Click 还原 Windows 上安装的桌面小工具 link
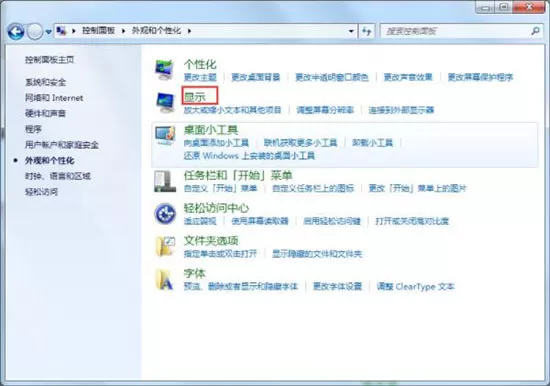This screenshot has width=550, height=386. [249, 155]
